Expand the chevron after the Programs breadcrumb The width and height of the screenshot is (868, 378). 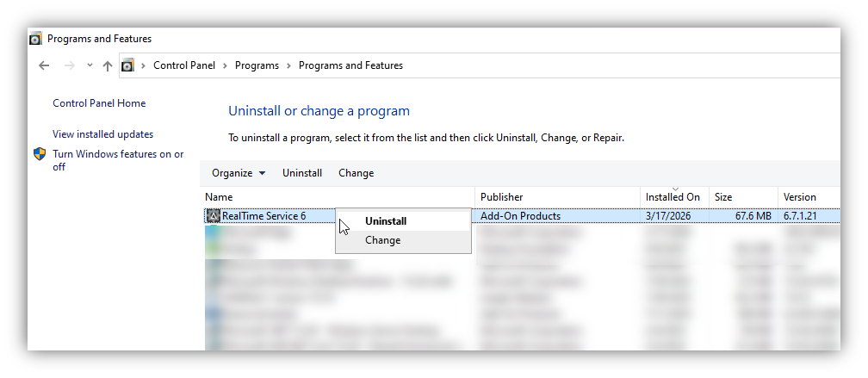pos(289,65)
